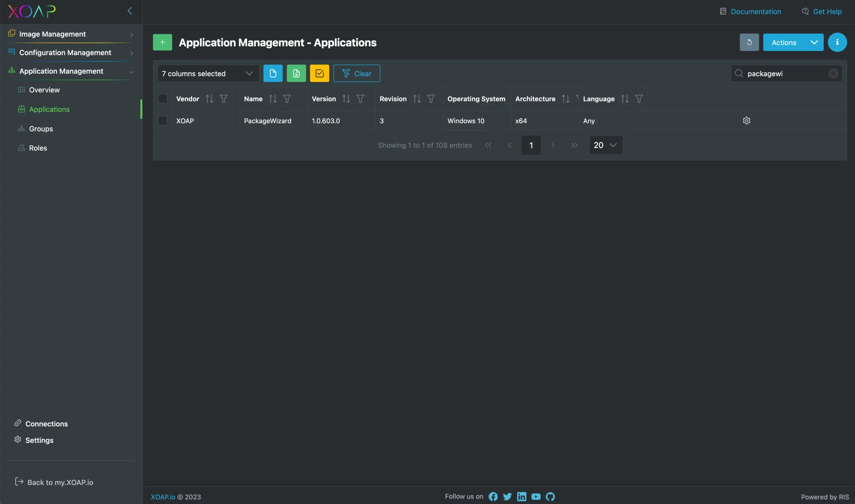Click the yellow checkmark selection button

[319, 73]
